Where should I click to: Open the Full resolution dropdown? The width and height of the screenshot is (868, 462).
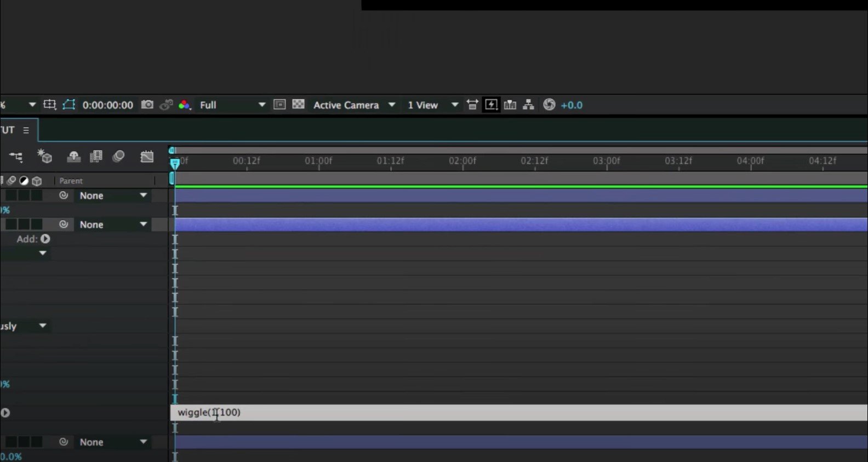click(x=232, y=105)
